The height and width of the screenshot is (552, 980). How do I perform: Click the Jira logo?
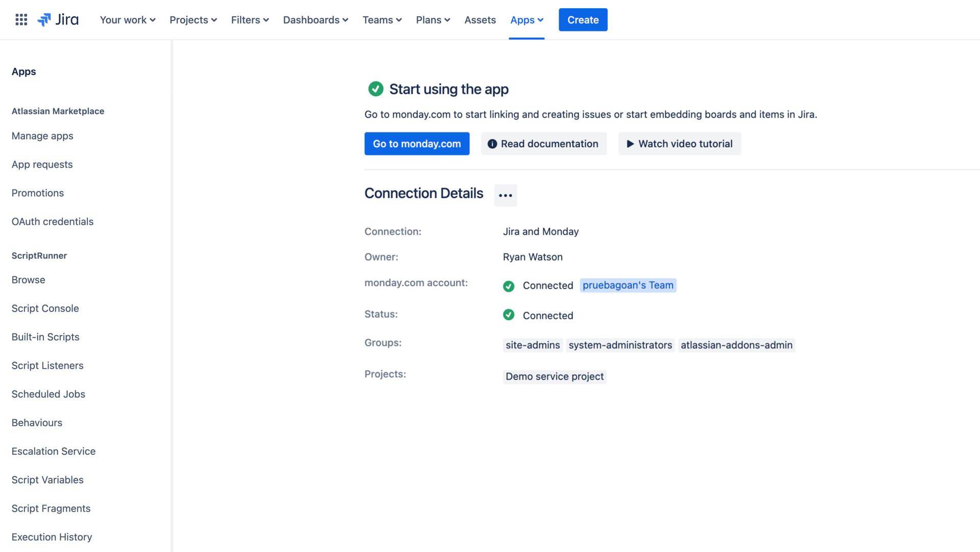[x=58, y=20]
